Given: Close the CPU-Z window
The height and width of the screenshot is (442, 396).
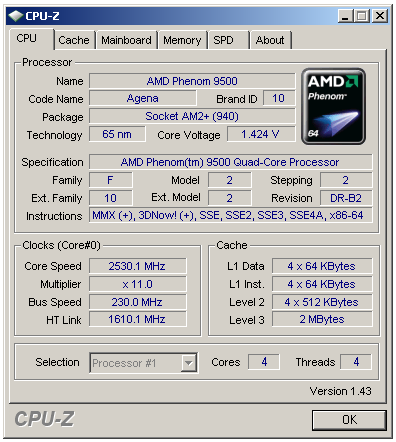Looking at the screenshot, I should pos(380,16).
